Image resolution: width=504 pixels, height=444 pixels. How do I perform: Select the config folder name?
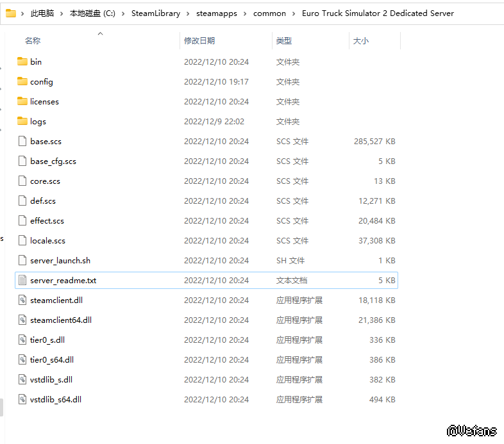42,82
